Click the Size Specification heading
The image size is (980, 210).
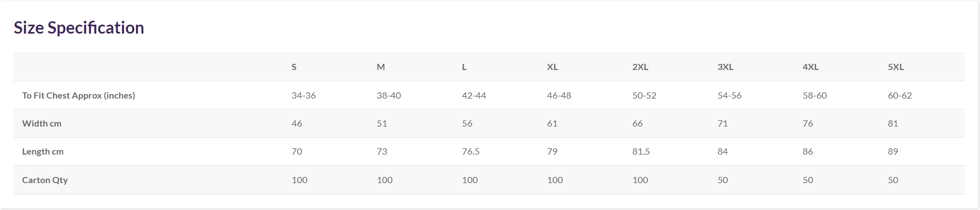[79, 27]
